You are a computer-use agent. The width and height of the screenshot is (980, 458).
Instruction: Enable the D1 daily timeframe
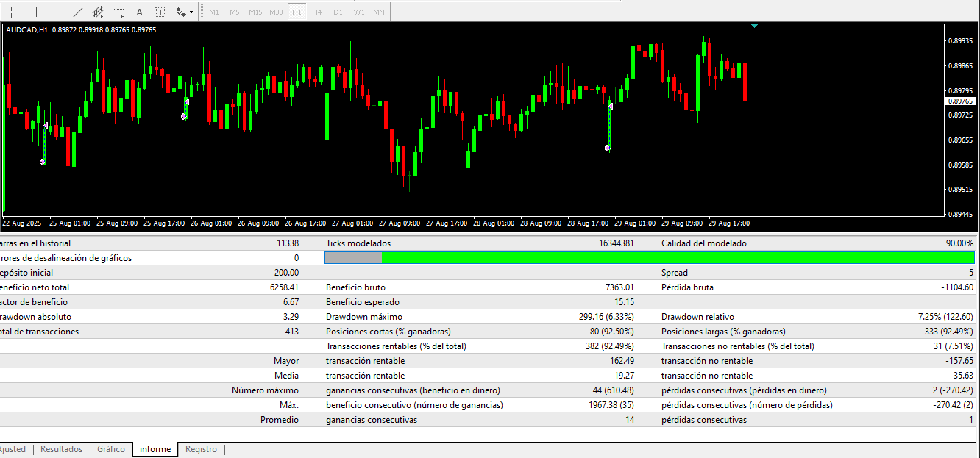coord(338,12)
